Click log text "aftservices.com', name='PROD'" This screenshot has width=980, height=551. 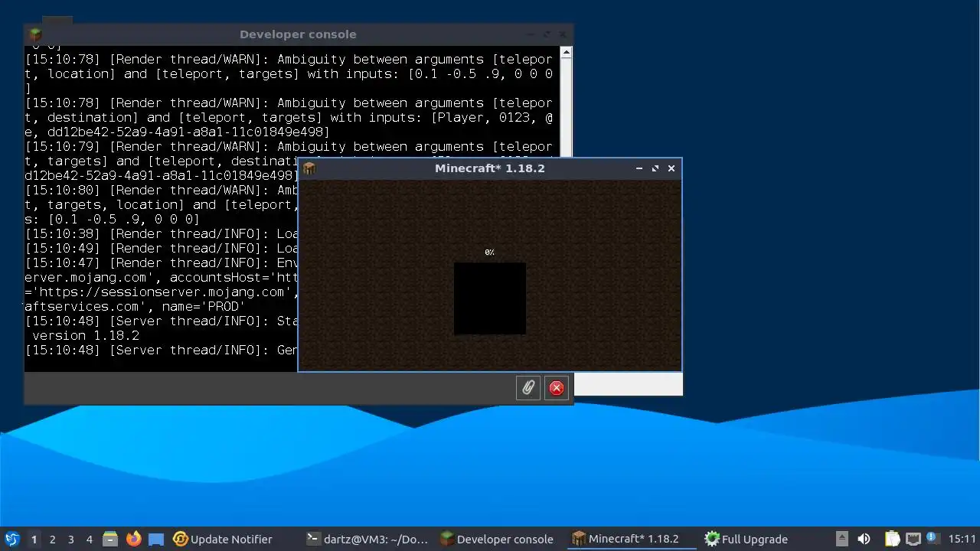(x=135, y=306)
